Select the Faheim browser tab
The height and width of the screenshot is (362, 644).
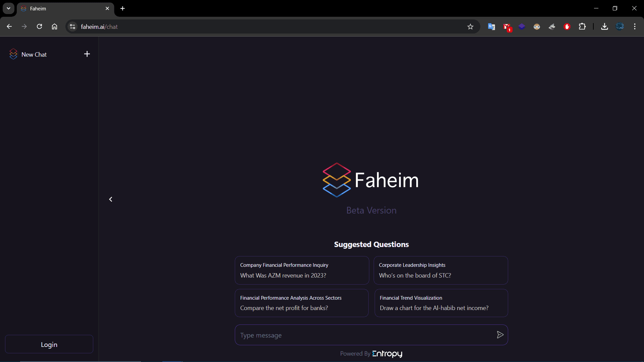click(x=65, y=9)
